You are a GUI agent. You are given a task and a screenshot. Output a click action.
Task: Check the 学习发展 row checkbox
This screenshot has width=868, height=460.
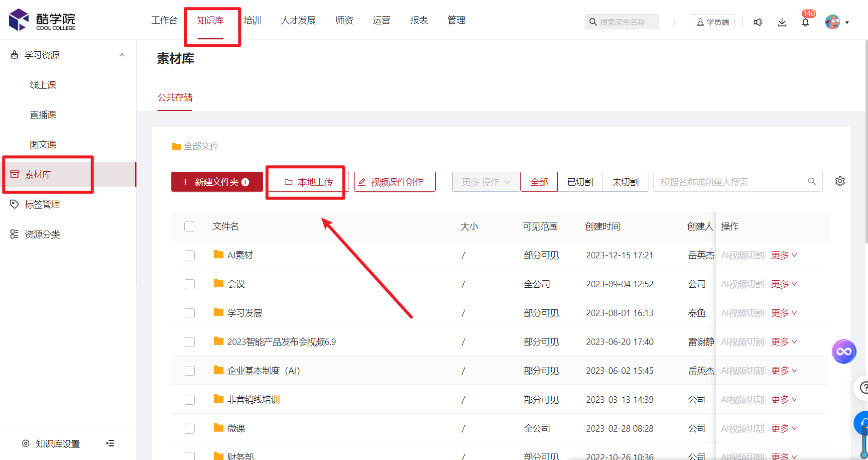[190, 313]
